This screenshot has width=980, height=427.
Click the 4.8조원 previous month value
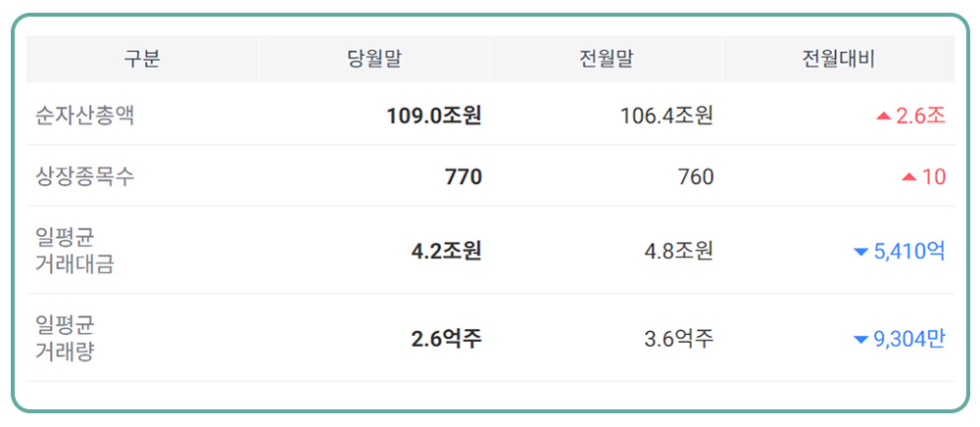pyautogui.click(x=678, y=251)
